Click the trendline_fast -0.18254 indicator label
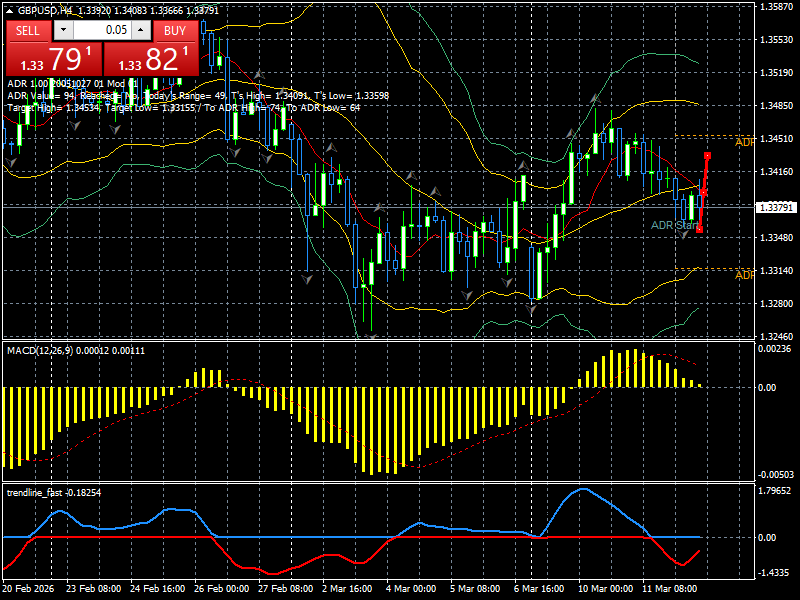Image resolution: width=800 pixels, height=600 pixels. (54, 492)
